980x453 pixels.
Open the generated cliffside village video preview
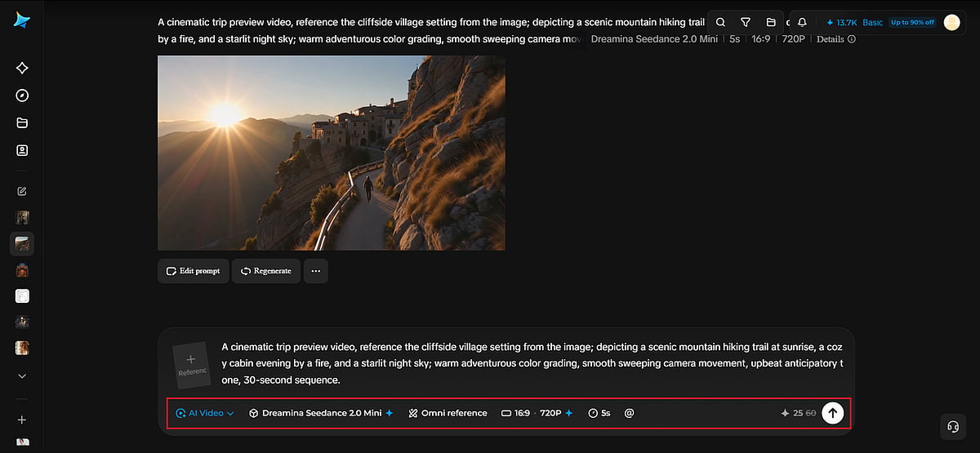pyautogui.click(x=332, y=153)
